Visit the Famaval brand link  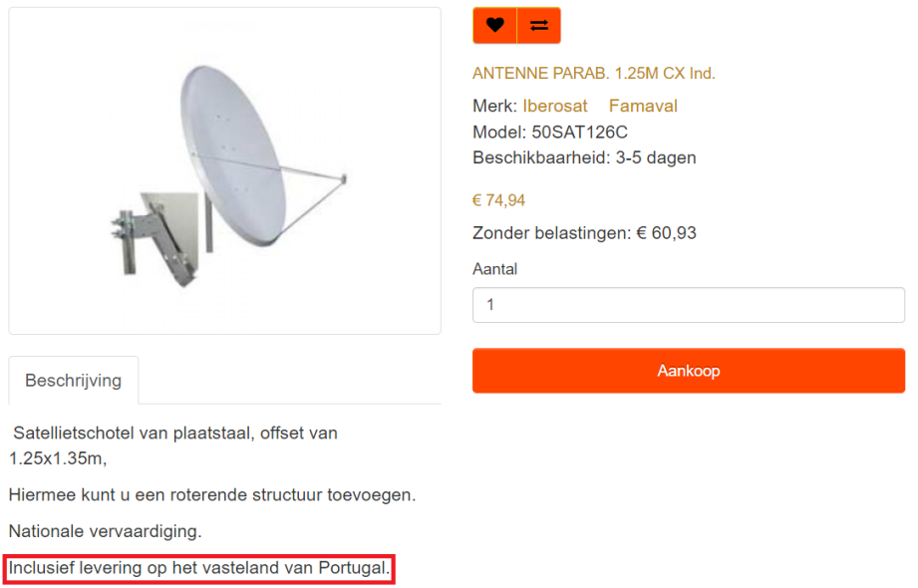[x=643, y=106]
